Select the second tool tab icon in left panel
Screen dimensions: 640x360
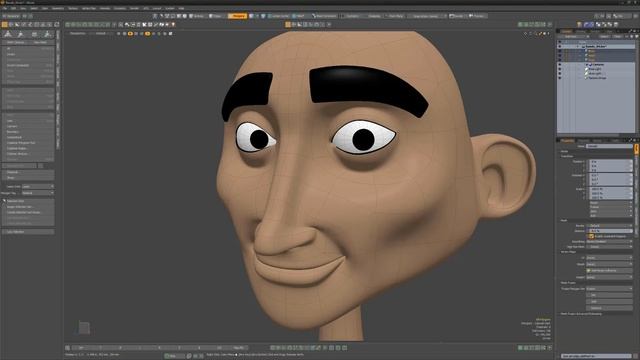coord(21,34)
